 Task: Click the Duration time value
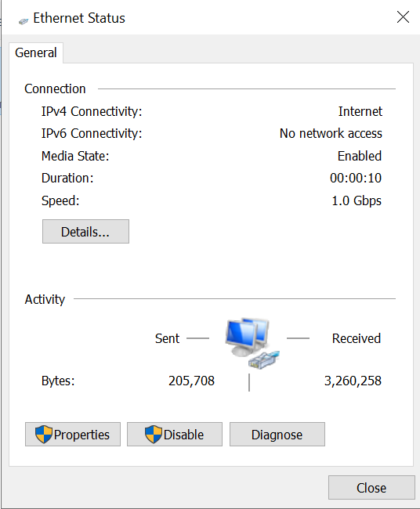[356, 179]
